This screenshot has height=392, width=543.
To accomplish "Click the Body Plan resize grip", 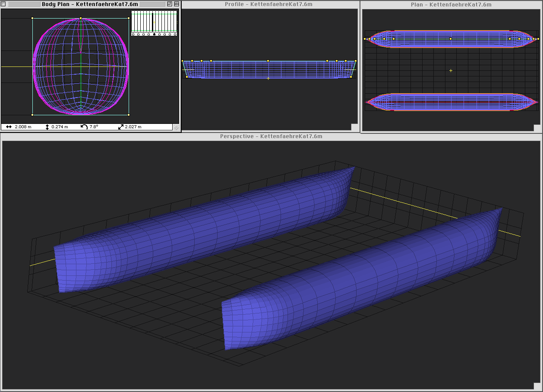I will tap(176, 127).
